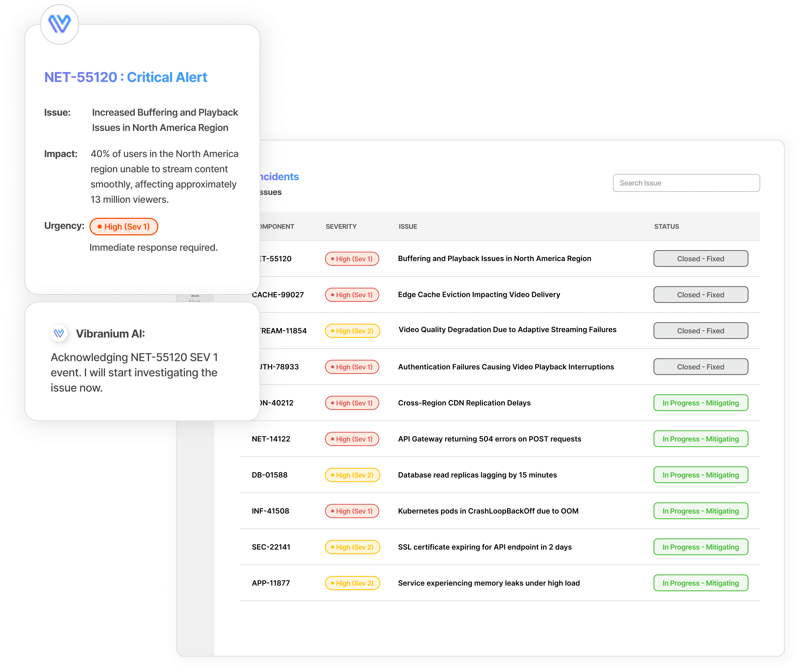Open the NET-55120 : Critical Alert title

126,77
